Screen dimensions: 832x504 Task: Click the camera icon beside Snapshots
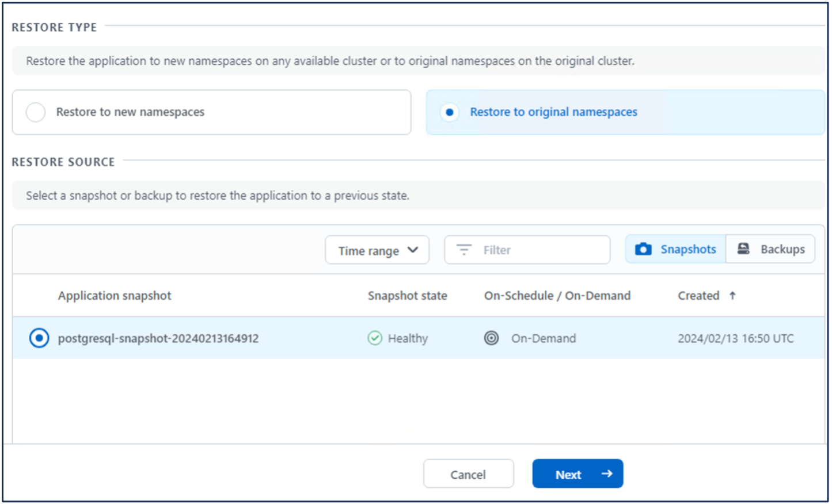pyautogui.click(x=643, y=249)
